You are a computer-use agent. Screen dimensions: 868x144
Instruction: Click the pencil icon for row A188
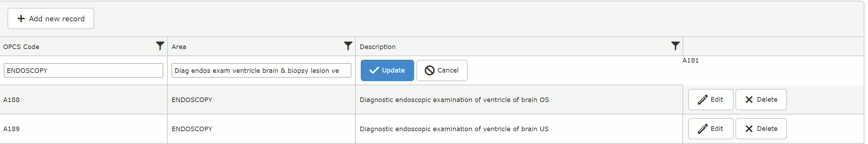point(702,100)
